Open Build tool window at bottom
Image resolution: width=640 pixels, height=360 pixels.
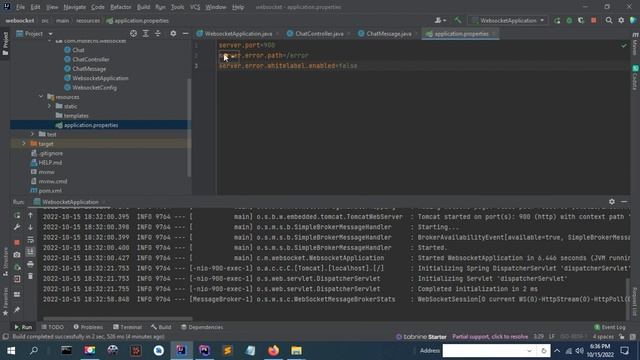161,327
